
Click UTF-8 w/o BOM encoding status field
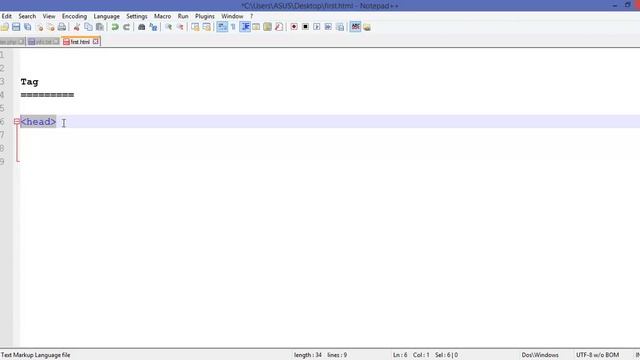click(x=597, y=355)
